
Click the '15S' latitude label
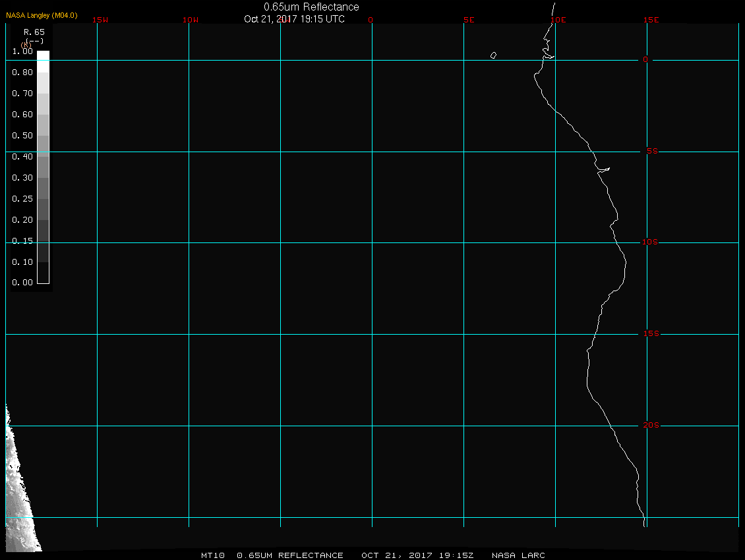[x=651, y=334]
